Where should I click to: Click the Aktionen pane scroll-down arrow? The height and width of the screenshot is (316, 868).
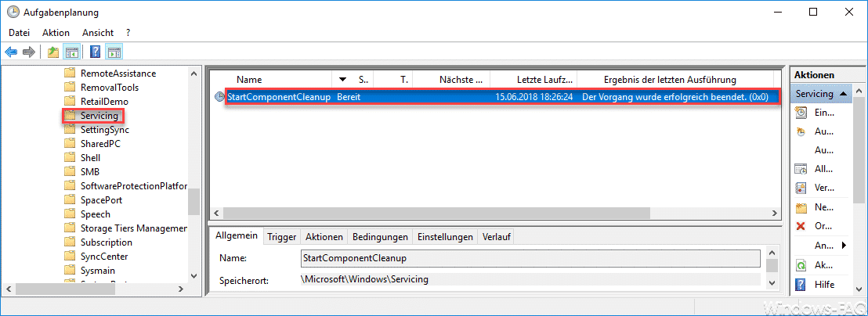tap(859, 289)
